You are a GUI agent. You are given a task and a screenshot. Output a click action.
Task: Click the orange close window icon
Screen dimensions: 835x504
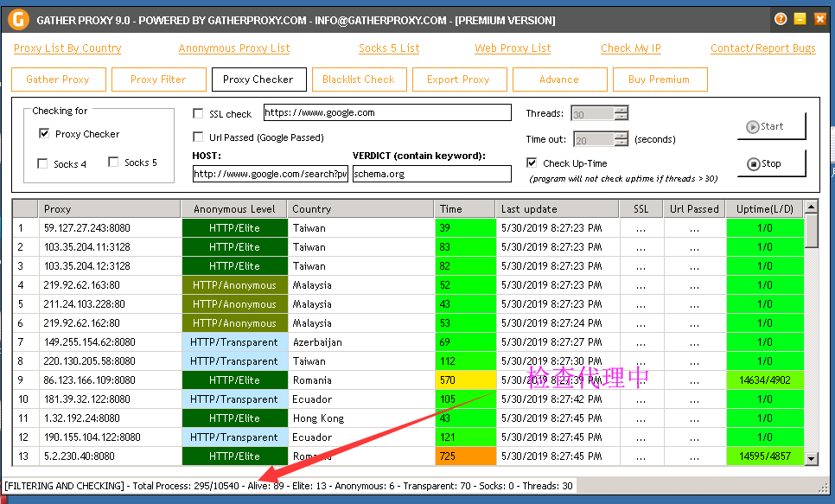coord(820,19)
